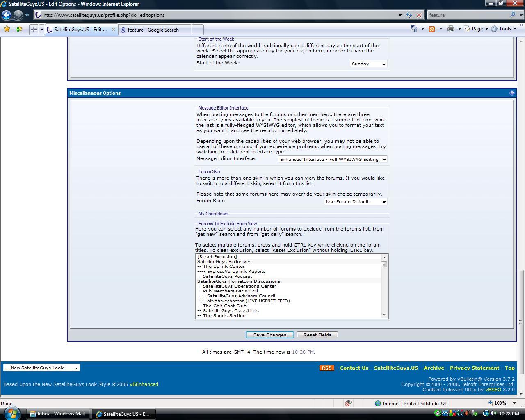Click the Windows Start orb
This screenshot has width=525, height=420.
coord(12,413)
